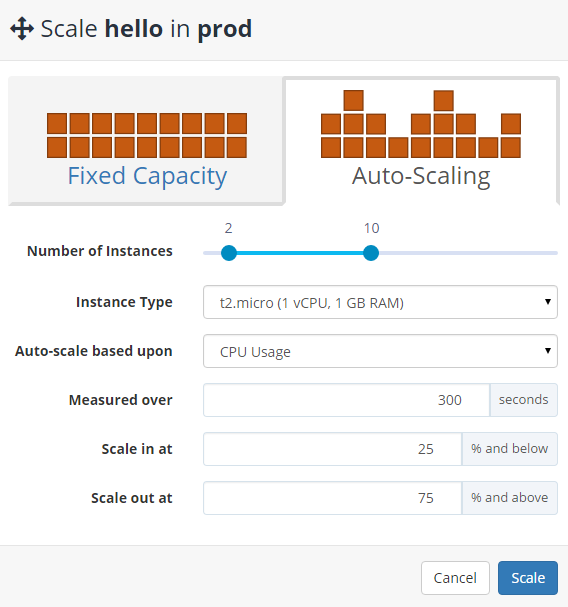
Task: Click the Instance Type dropdown arrow
Action: point(547,302)
